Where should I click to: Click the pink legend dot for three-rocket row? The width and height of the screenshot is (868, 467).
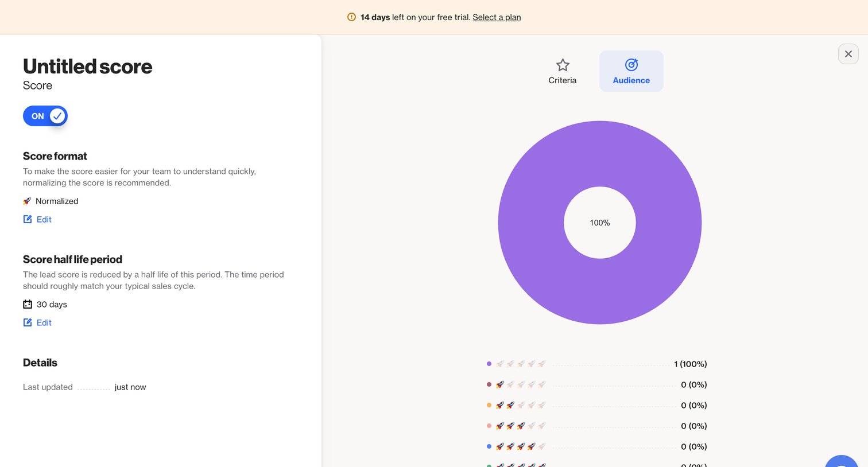click(489, 426)
